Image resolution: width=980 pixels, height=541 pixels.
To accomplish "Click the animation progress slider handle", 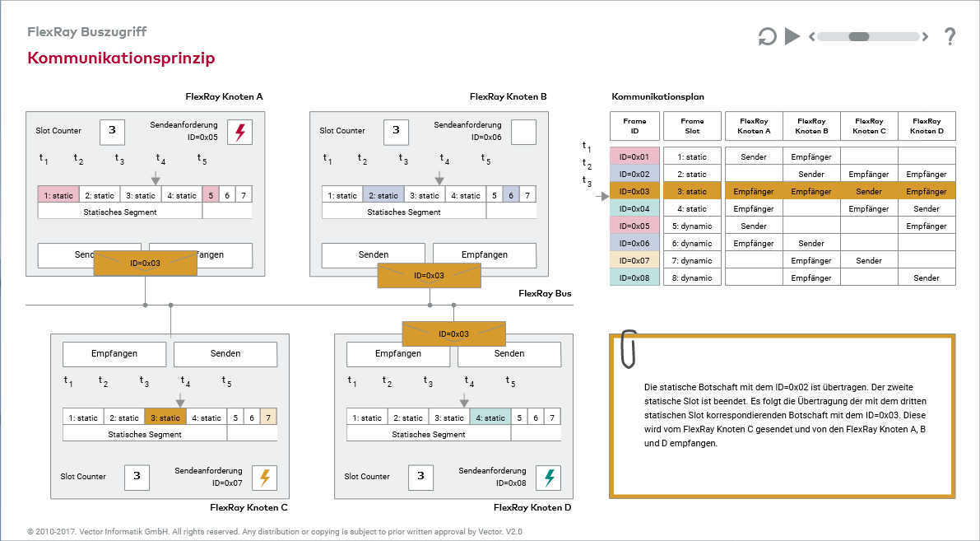I will click(859, 36).
